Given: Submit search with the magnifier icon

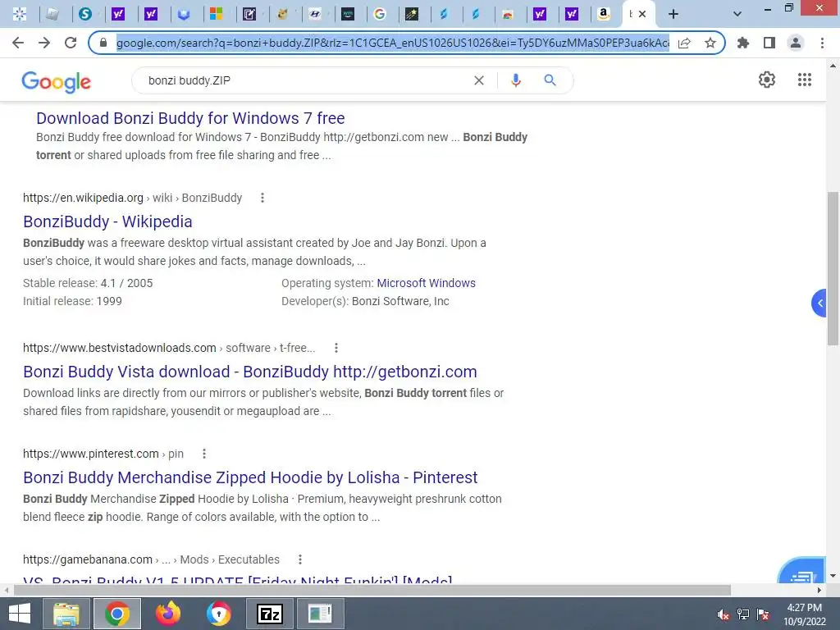Looking at the screenshot, I should click(x=550, y=80).
